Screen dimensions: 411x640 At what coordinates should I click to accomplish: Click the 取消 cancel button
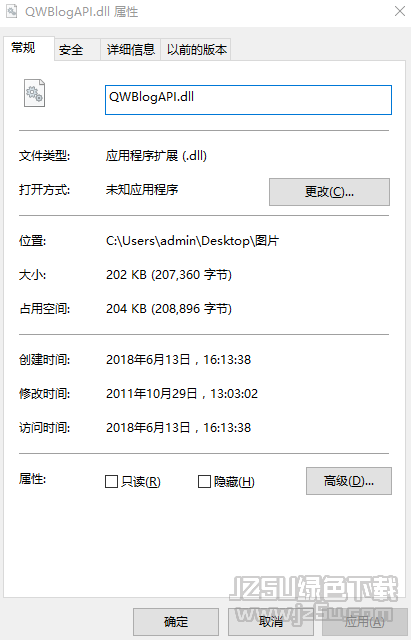(271, 622)
